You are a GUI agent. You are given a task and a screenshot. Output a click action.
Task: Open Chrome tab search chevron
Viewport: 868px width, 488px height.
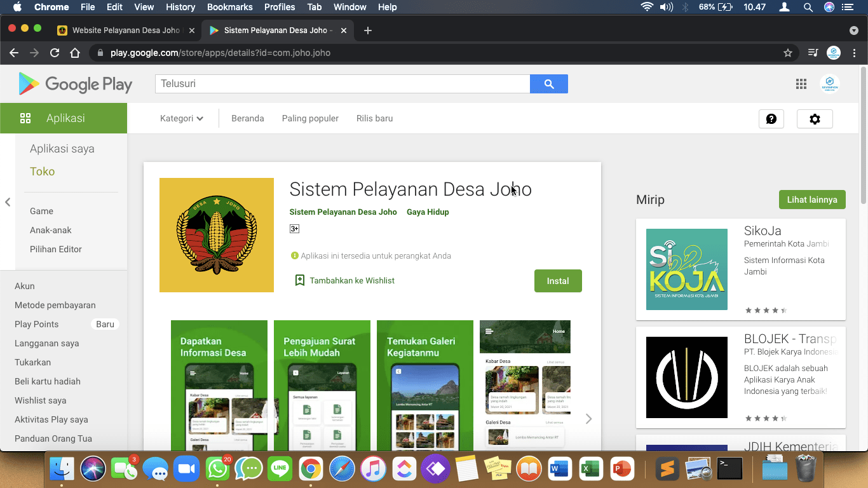pyautogui.click(x=854, y=30)
